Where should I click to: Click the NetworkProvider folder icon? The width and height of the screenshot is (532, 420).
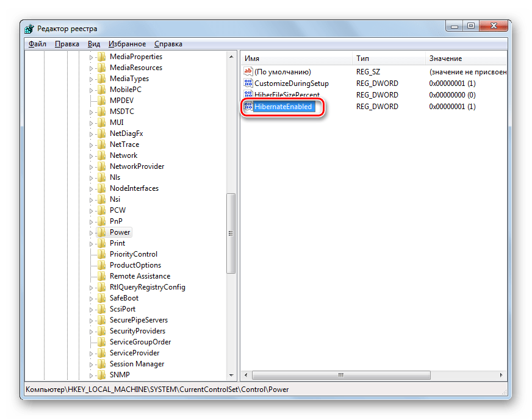click(101, 166)
